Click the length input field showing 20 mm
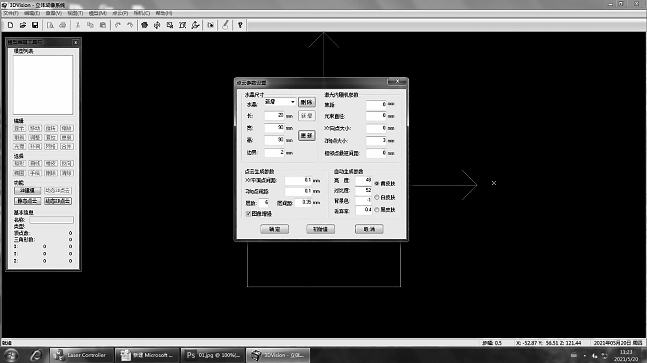Viewport: 647px width, 363px height. [274, 116]
